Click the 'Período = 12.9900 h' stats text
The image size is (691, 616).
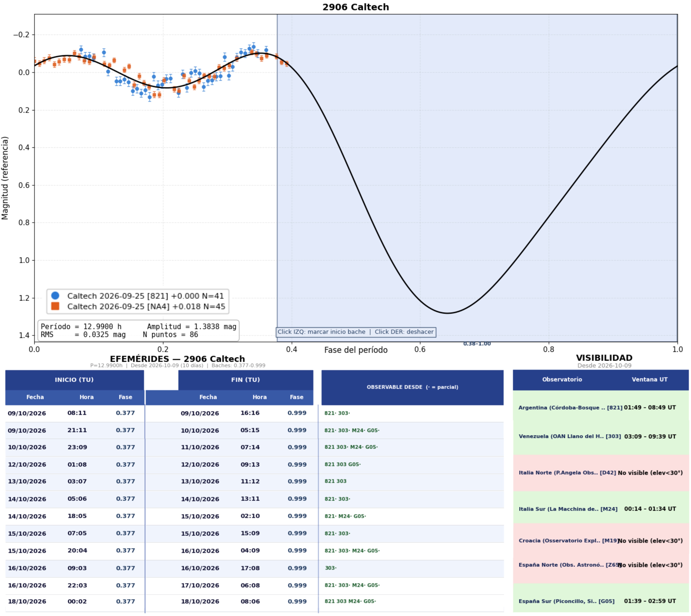tap(81, 327)
